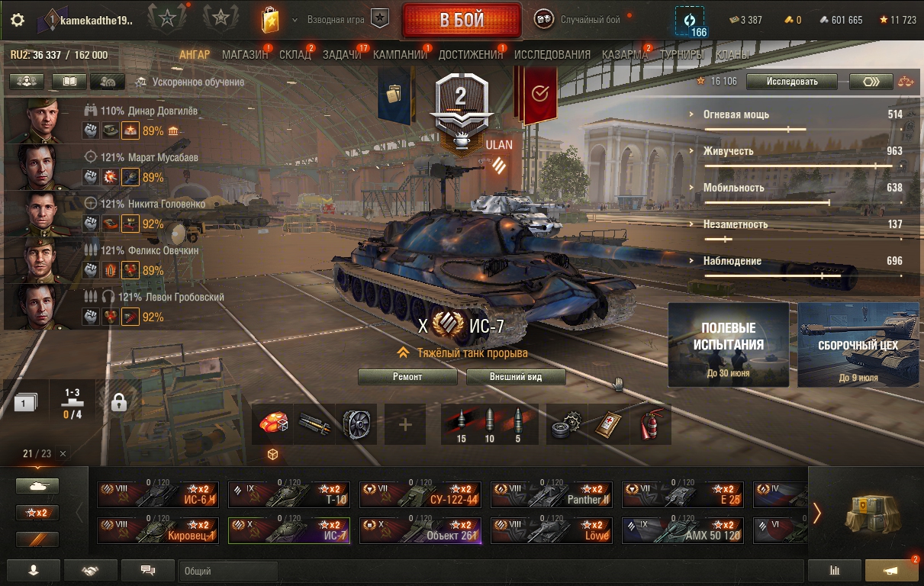The image size is (924, 586).
Task: Open the empty equipment slot with plus
Action: click(406, 424)
